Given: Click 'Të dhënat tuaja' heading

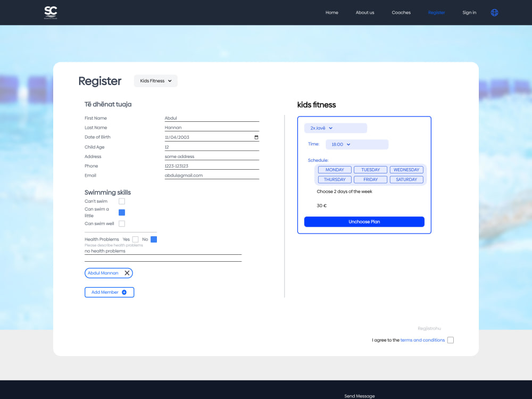Looking at the screenshot, I should pyautogui.click(x=108, y=104).
